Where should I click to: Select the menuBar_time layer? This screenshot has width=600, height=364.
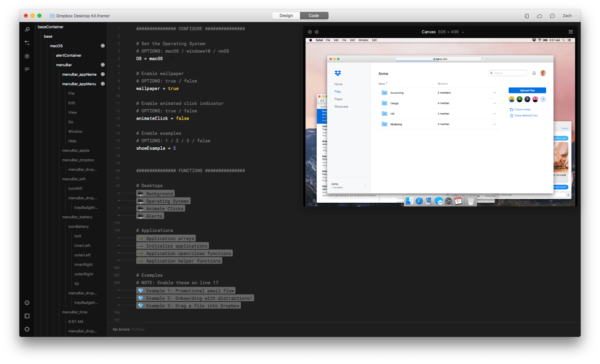click(x=75, y=312)
